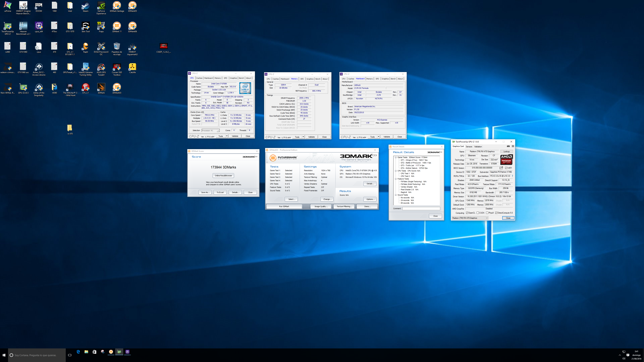Open the wPrime desktop icon
Screen dimensions: 644x362
pos(8,7)
